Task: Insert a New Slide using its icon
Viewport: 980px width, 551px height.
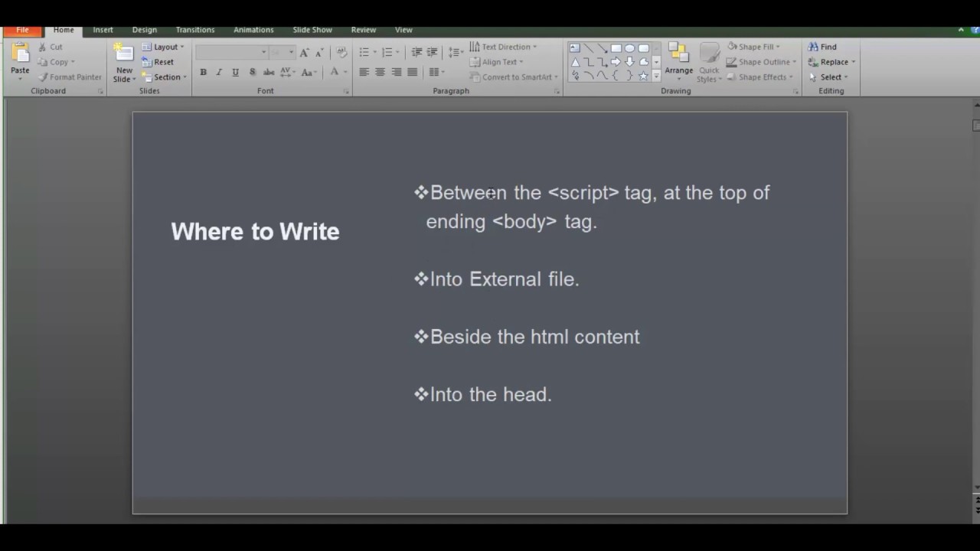Action: [x=124, y=54]
